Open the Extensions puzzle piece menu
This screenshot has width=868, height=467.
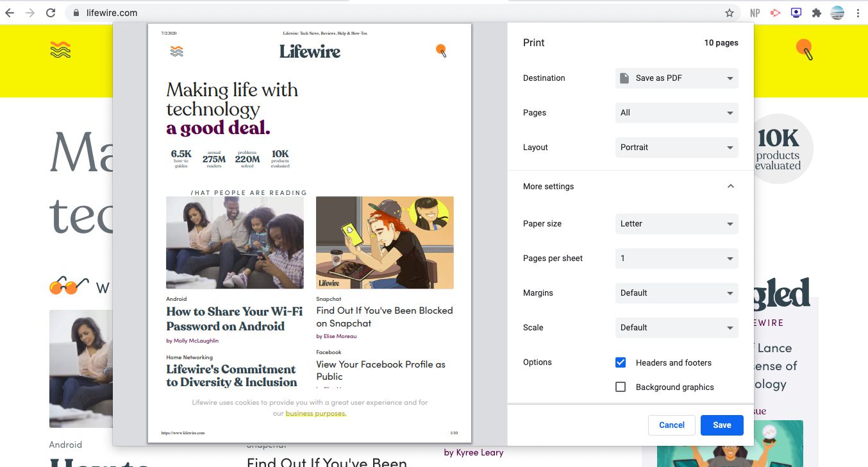point(816,13)
